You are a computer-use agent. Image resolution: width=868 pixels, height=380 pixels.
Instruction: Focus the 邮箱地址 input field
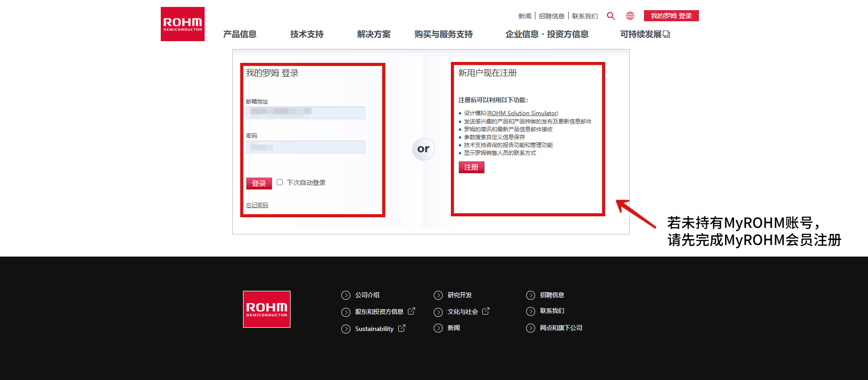[x=306, y=113]
